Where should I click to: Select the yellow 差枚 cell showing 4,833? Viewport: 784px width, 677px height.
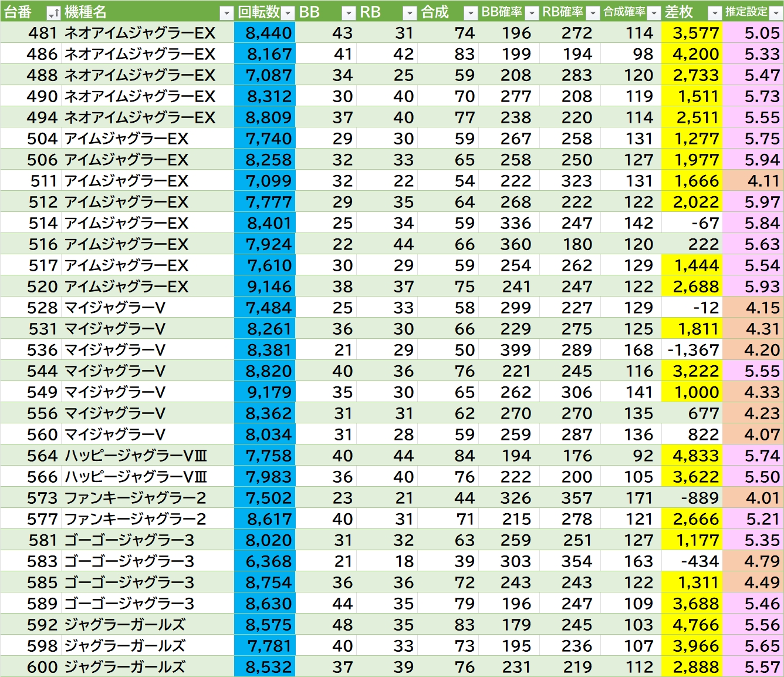coord(691,456)
